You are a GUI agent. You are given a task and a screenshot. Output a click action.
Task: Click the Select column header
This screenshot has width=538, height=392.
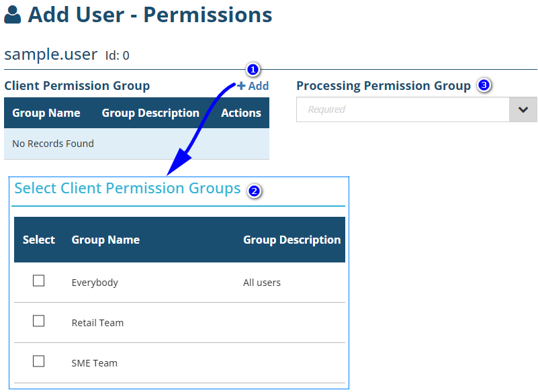point(39,240)
